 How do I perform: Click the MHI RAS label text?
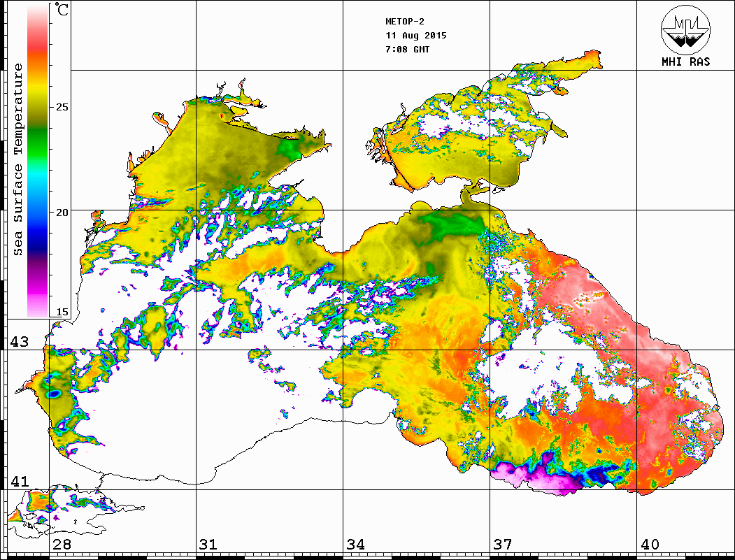coord(686,62)
